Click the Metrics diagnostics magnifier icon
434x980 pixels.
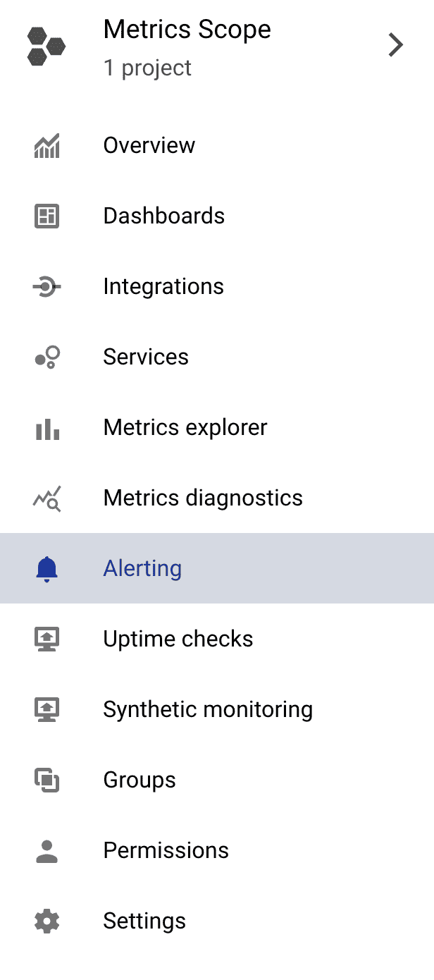tap(46, 498)
